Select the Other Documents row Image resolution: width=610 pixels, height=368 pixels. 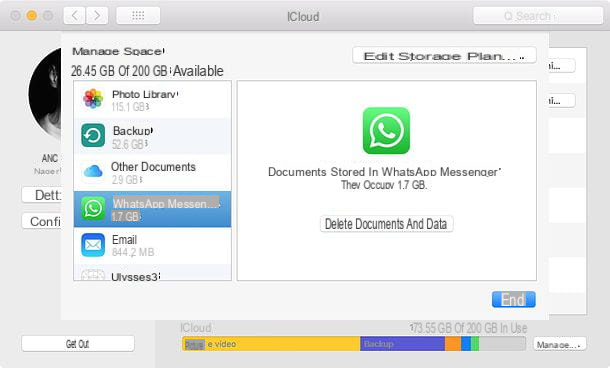(152, 173)
